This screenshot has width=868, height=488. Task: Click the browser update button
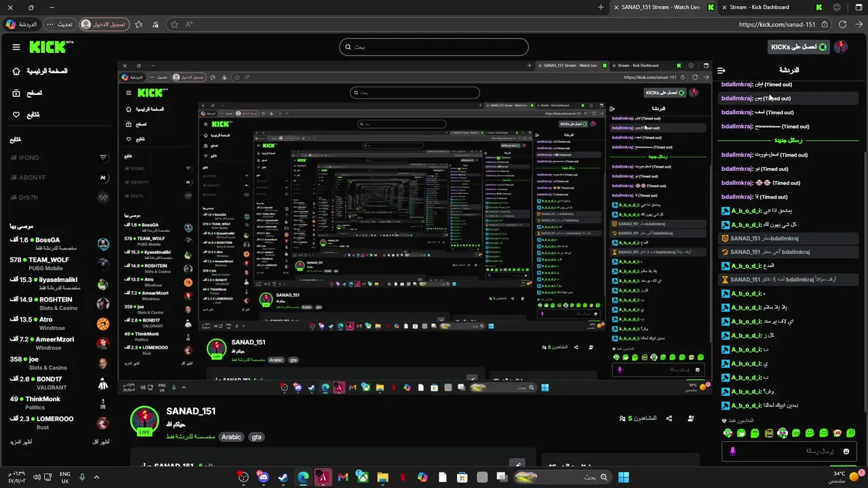pos(60,24)
